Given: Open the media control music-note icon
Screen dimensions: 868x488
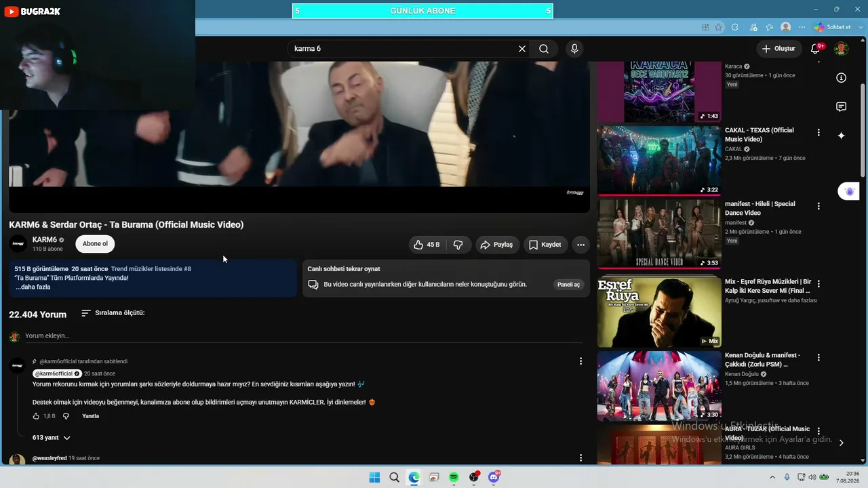Looking at the screenshot, I should pos(753,27).
